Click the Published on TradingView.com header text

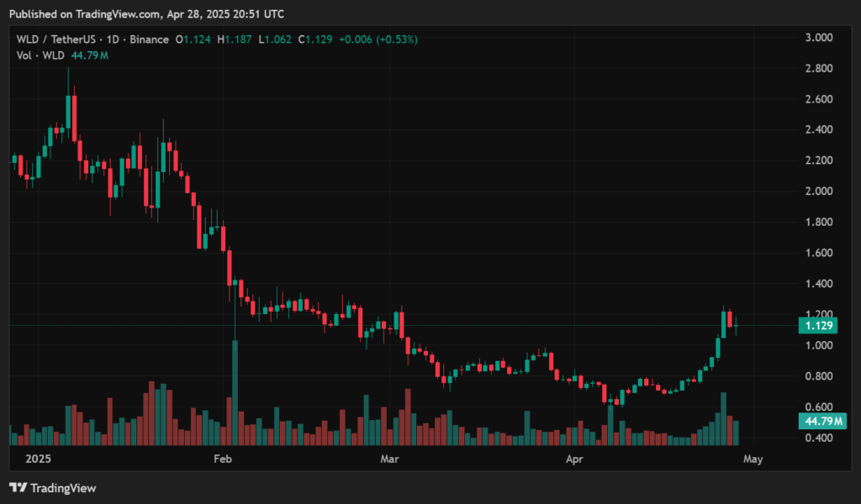[146, 14]
